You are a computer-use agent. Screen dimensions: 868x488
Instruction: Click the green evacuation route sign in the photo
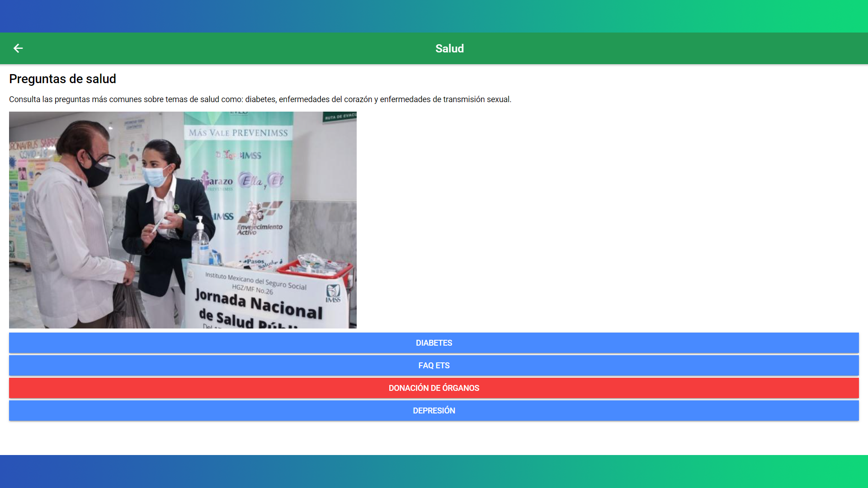click(x=340, y=117)
